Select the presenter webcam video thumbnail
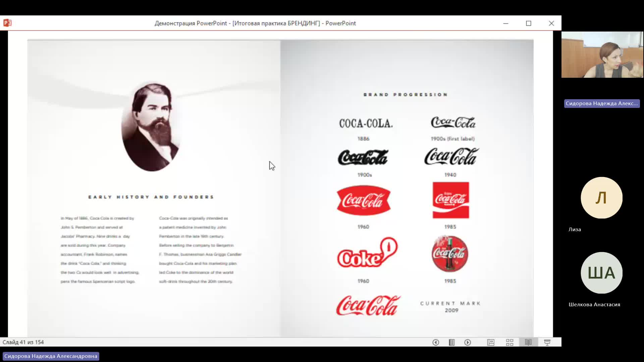644x362 pixels. point(602,55)
